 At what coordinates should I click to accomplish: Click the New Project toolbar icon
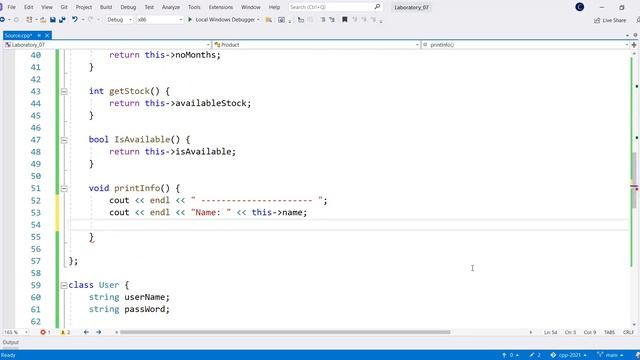[x=29, y=20]
